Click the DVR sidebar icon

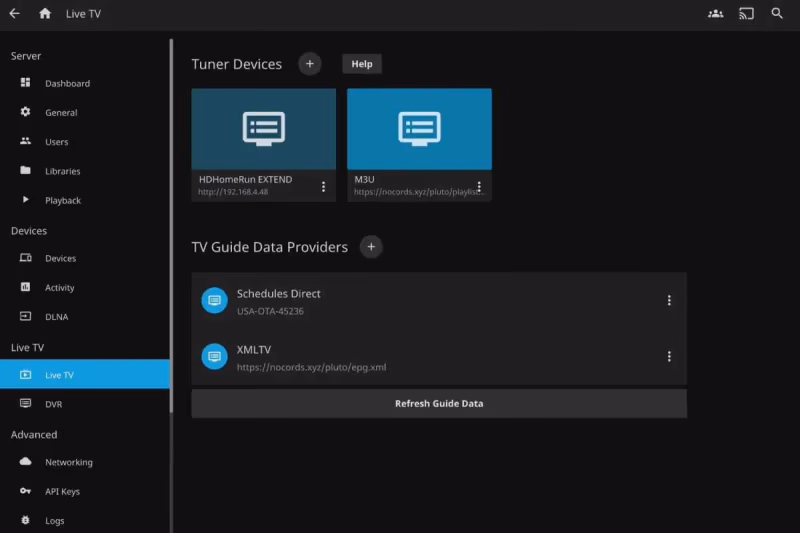(25, 403)
